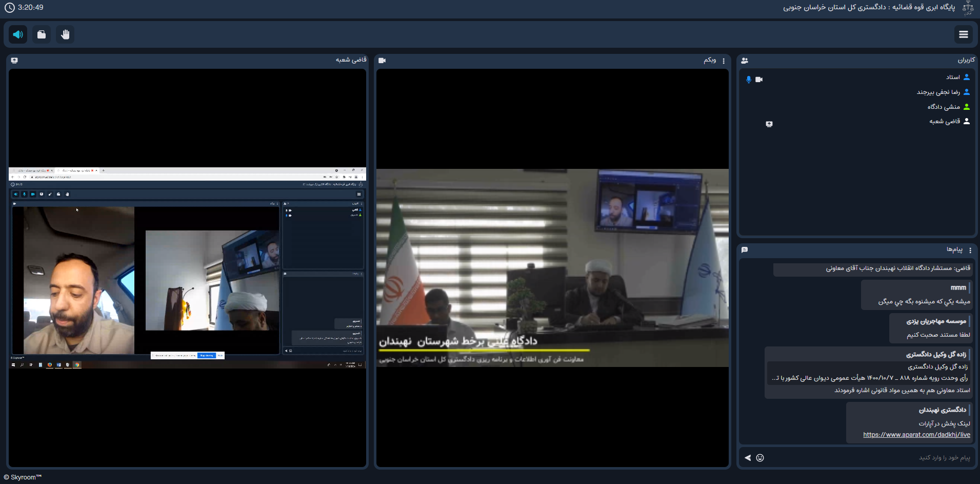Toggle the speaker sound button
Screen dimensions: 980x484
[18, 34]
